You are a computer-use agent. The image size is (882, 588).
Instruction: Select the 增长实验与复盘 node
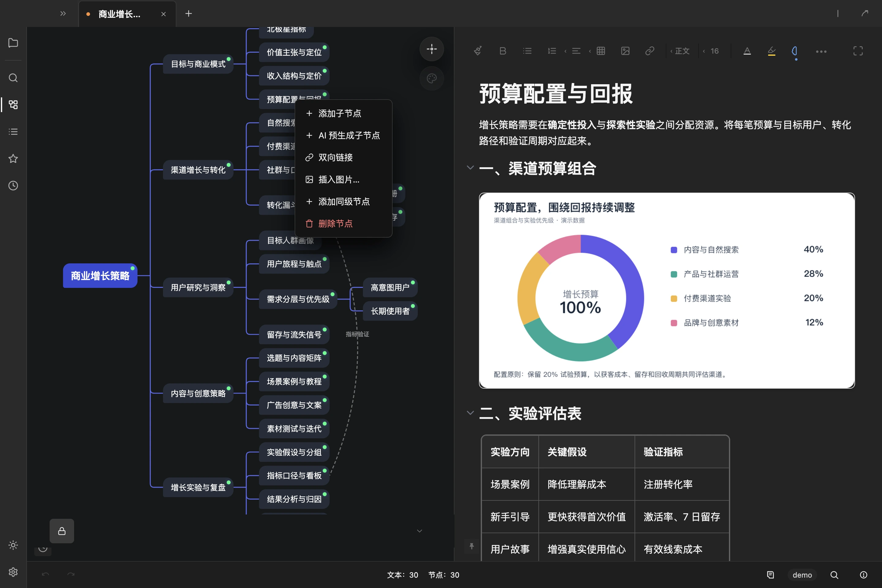click(x=198, y=488)
